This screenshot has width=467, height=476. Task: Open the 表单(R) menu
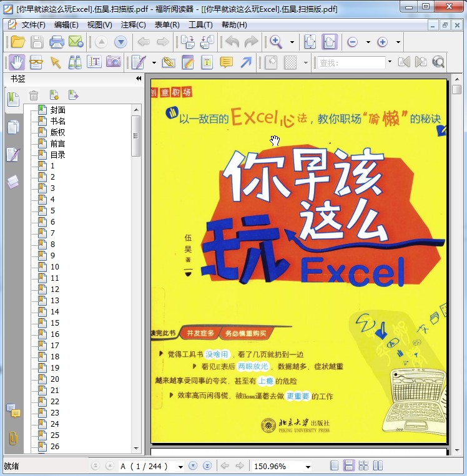click(x=167, y=24)
